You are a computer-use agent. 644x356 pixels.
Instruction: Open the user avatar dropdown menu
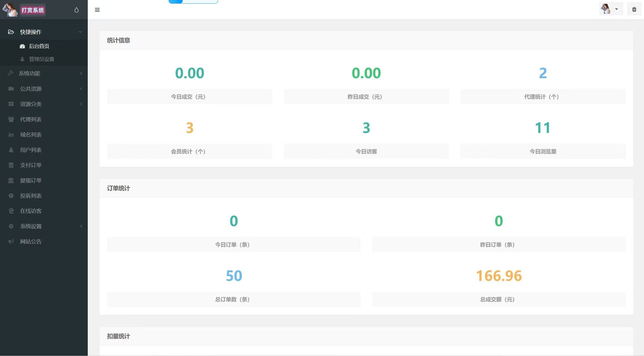pos(611,9)
